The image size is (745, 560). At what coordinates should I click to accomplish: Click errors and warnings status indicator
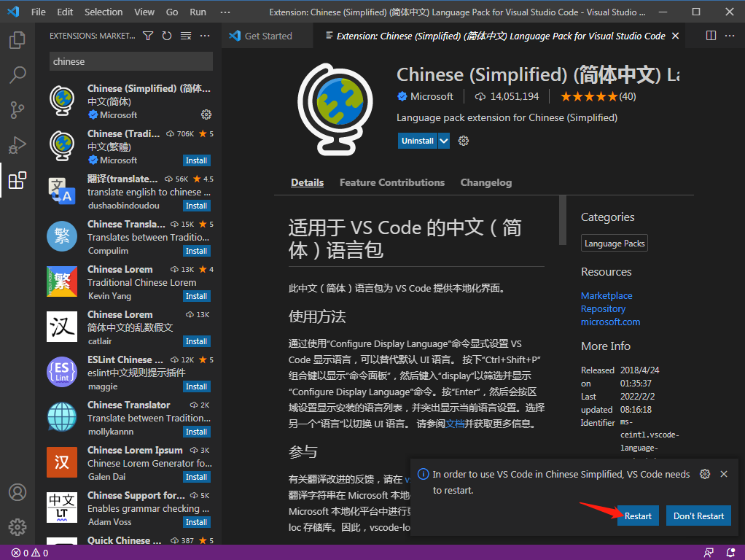click(x=30, y=553)
